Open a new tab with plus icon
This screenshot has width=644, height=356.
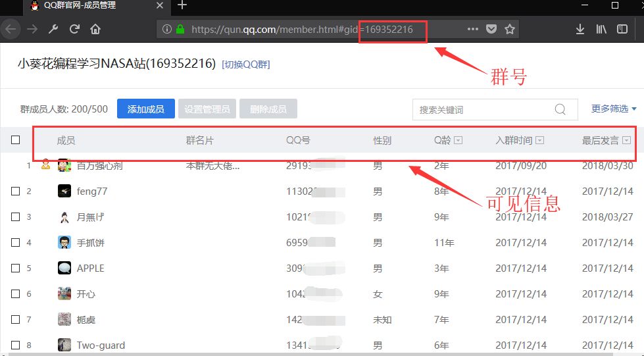coord(182,5)
